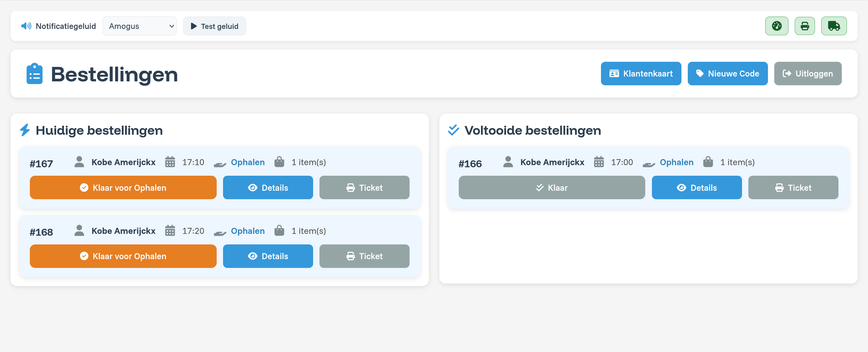Screen dimensions: 868x352
Task: Select Amogus from the sound selector
Action: [x=140, y=26]
